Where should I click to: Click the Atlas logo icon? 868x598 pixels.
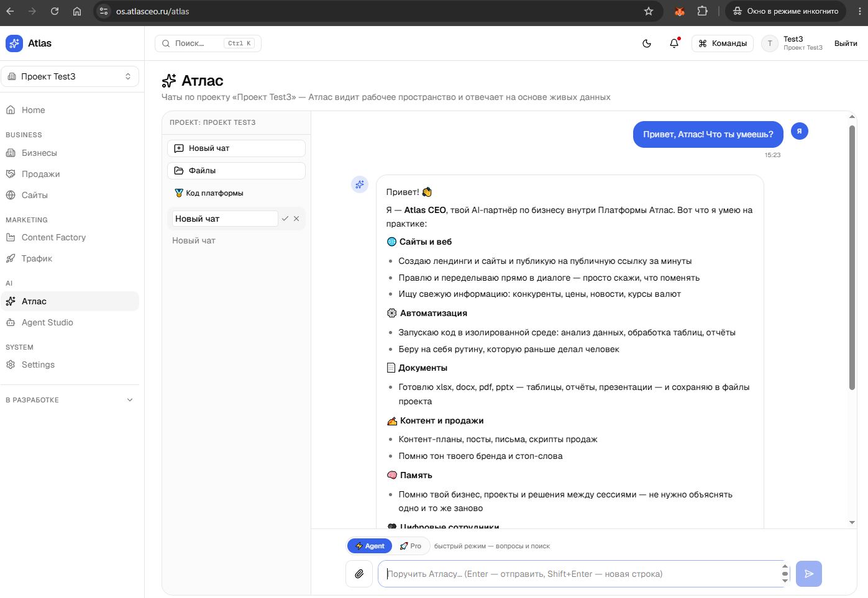14,43
